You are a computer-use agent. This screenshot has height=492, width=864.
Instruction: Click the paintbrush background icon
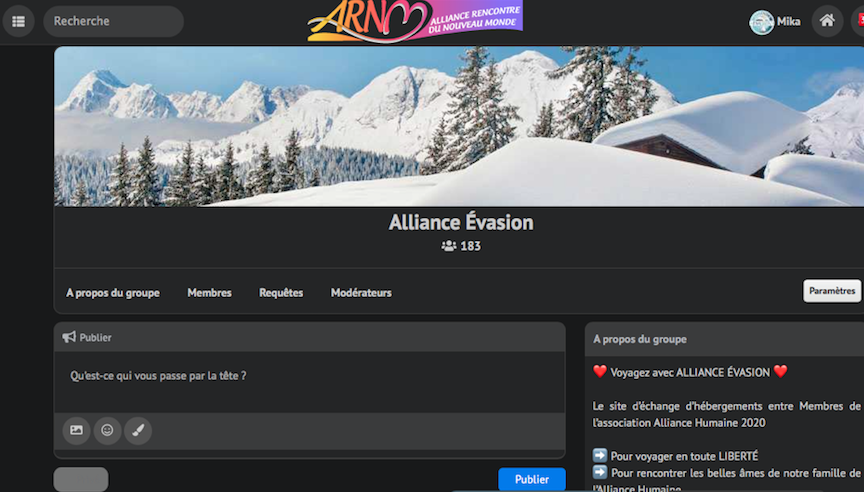point(138,431)
